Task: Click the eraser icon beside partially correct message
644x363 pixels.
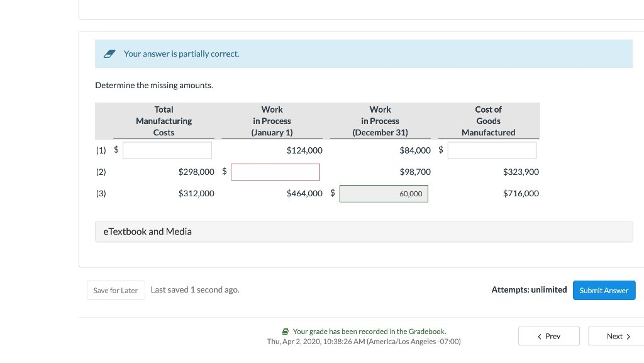Action: pos(109,54)
